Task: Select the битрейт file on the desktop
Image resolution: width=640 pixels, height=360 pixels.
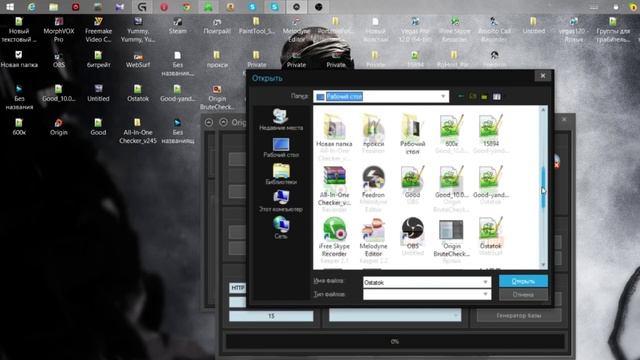Action: pos(98,60)
